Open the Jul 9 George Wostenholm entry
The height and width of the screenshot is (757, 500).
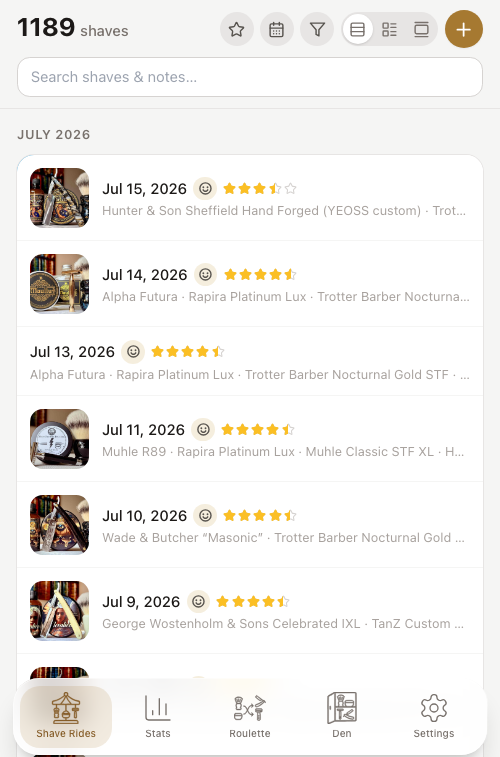coord(250,611)
